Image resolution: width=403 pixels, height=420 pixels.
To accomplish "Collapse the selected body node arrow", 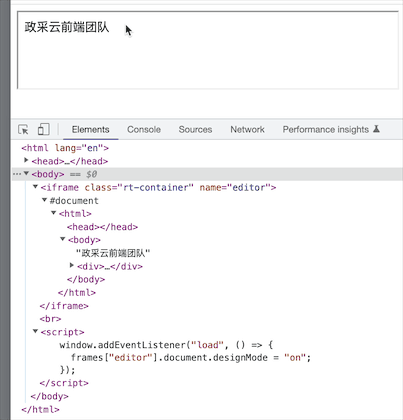I will tap(26, 173).
